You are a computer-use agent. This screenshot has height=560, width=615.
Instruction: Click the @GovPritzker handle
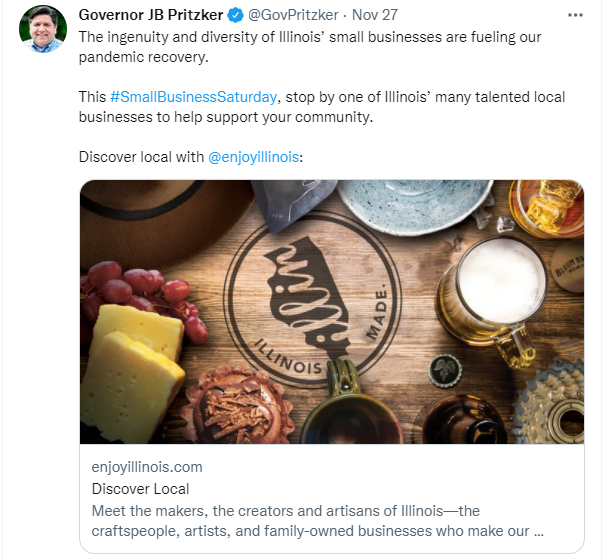[x=293, y=16]
